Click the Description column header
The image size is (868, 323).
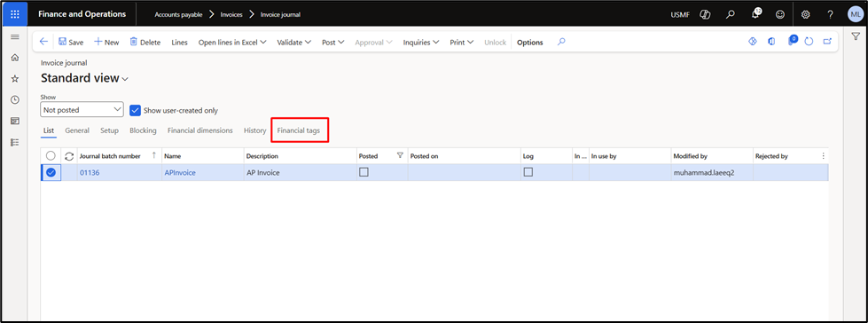point(262,156)
